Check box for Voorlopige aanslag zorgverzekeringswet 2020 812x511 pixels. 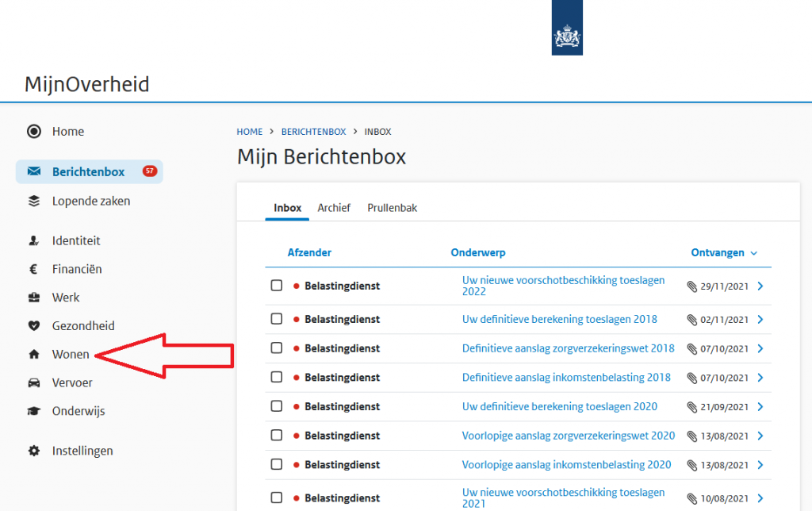pos(277,435)
